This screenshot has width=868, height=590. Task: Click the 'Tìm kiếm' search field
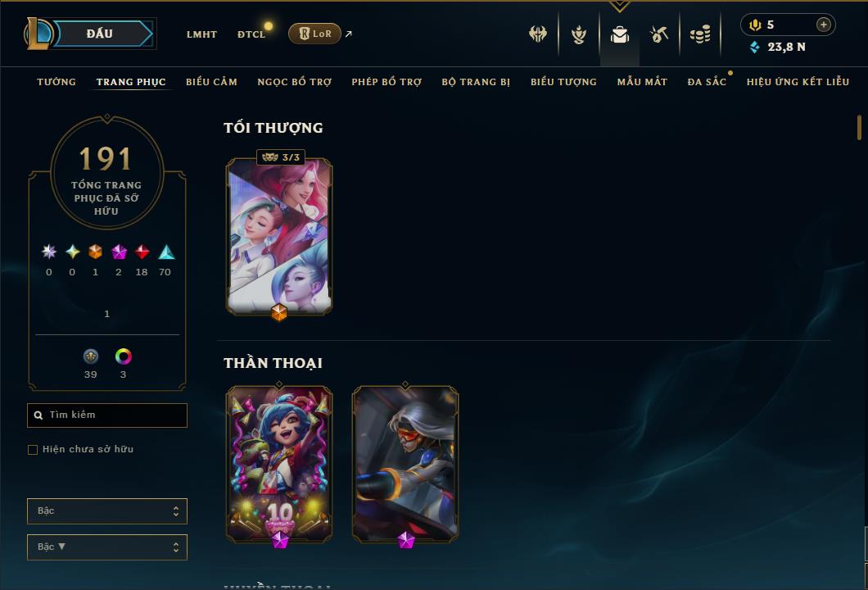pos(106,415)
